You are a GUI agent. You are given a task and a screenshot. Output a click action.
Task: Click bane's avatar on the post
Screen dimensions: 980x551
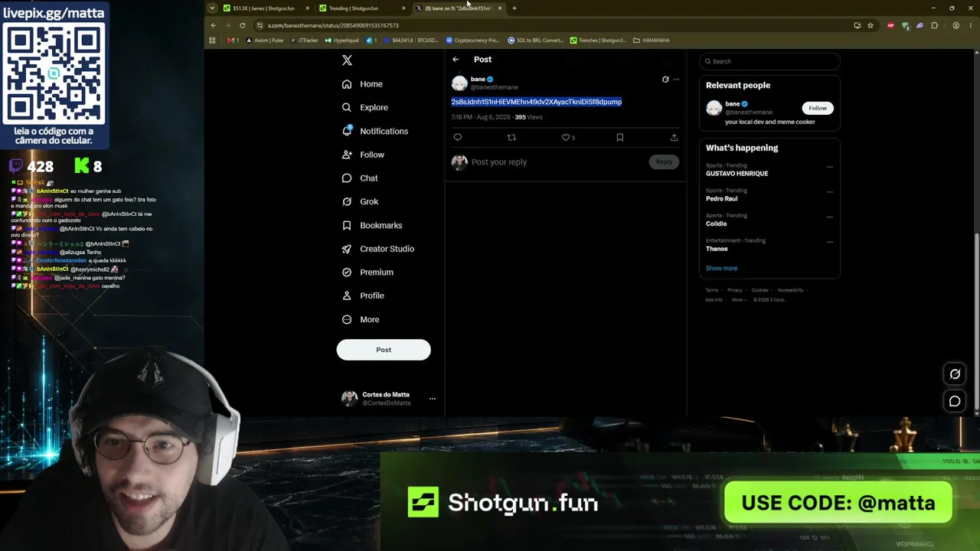(x=459, y=83)
